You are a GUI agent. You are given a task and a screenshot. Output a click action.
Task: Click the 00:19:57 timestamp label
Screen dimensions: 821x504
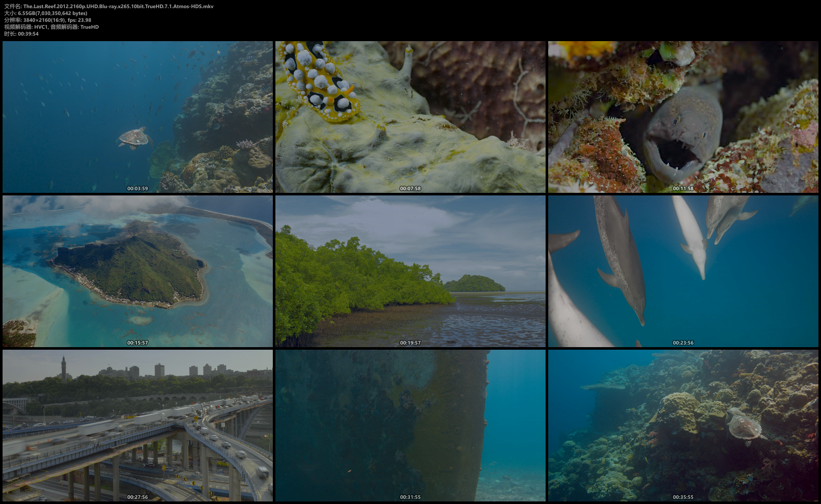pyautogui.click(x=410, y=343)
